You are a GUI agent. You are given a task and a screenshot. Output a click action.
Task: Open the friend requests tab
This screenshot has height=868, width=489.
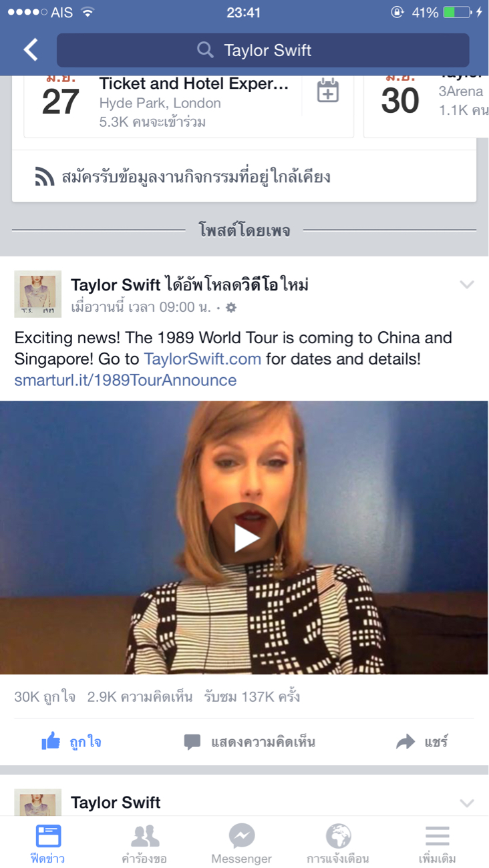[144, 843]
